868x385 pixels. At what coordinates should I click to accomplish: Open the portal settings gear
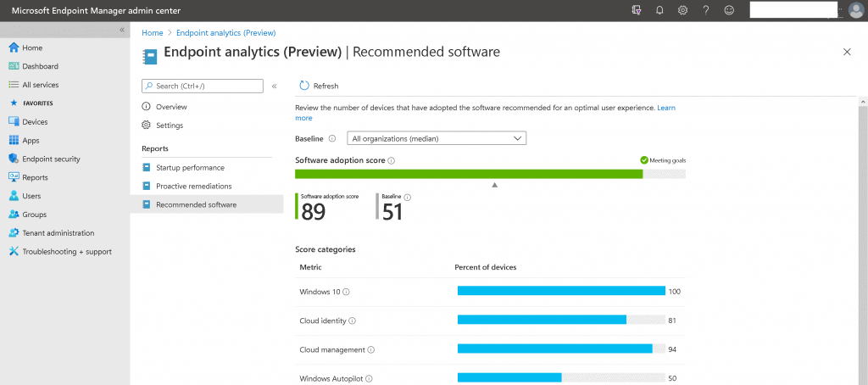click(x=682, y=10)
